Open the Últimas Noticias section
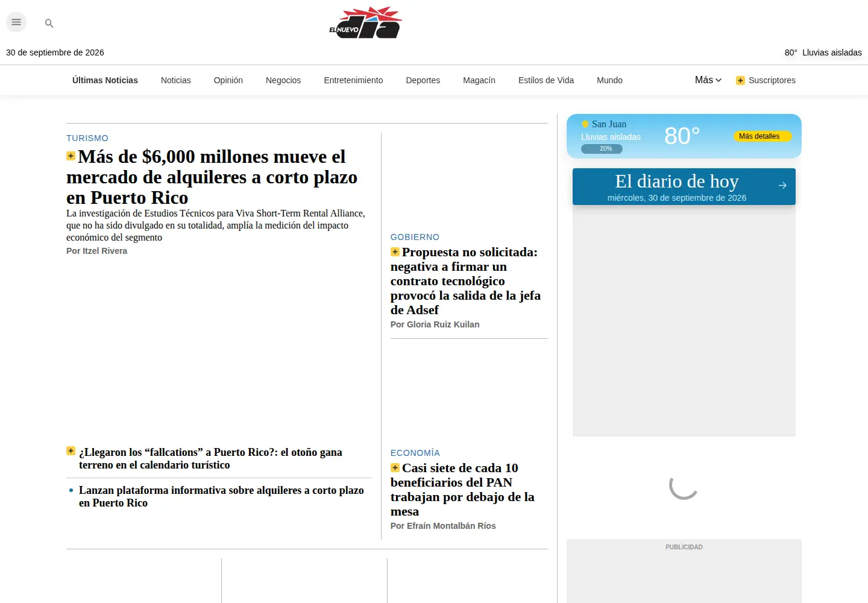Image resolution: width=868 pixels, height=603 pixels. 105,80
